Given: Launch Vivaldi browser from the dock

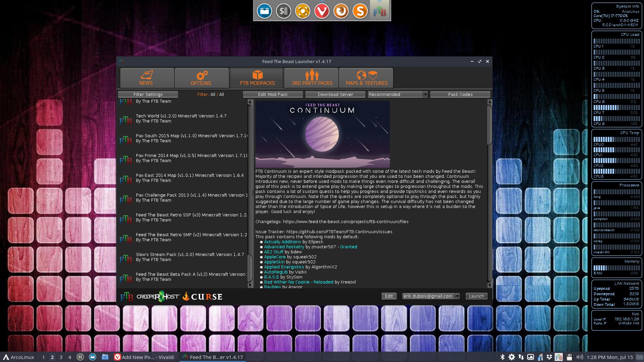Looking at the screenshot, I should [322, 11].
